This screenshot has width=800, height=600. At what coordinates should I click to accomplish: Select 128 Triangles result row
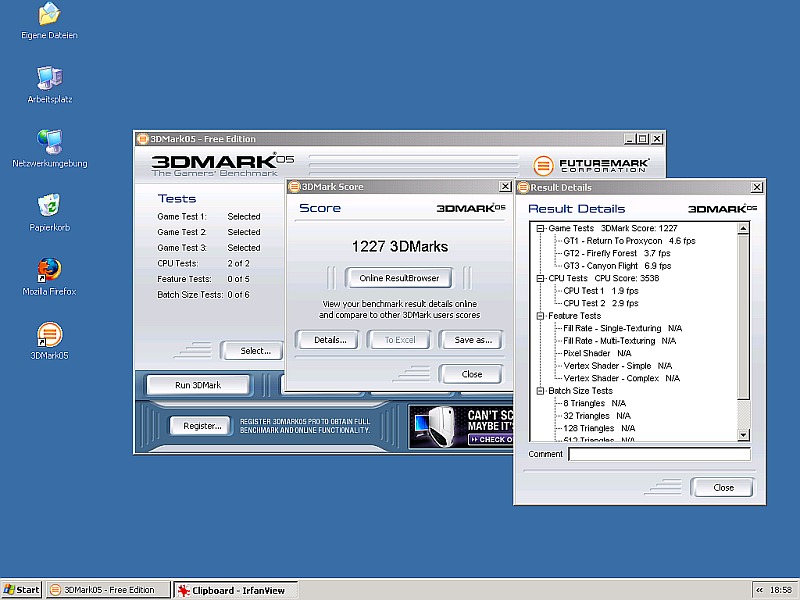coord(599,429)
